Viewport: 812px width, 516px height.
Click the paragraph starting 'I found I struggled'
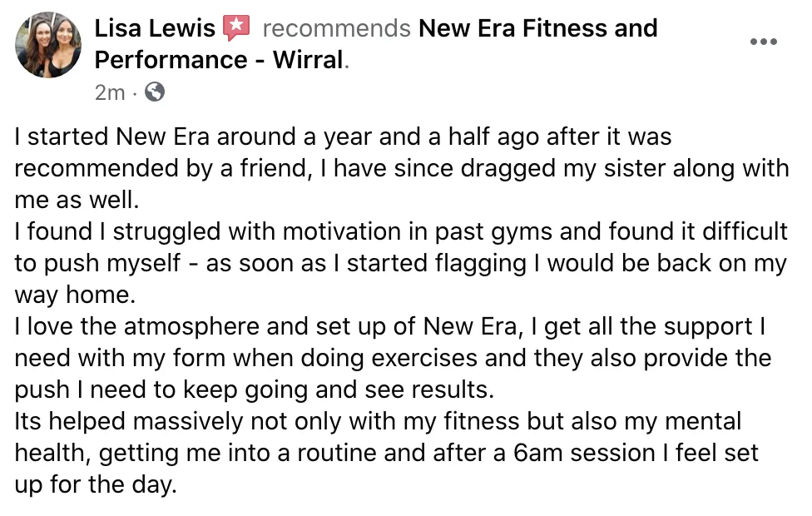(x=401, y=263)
